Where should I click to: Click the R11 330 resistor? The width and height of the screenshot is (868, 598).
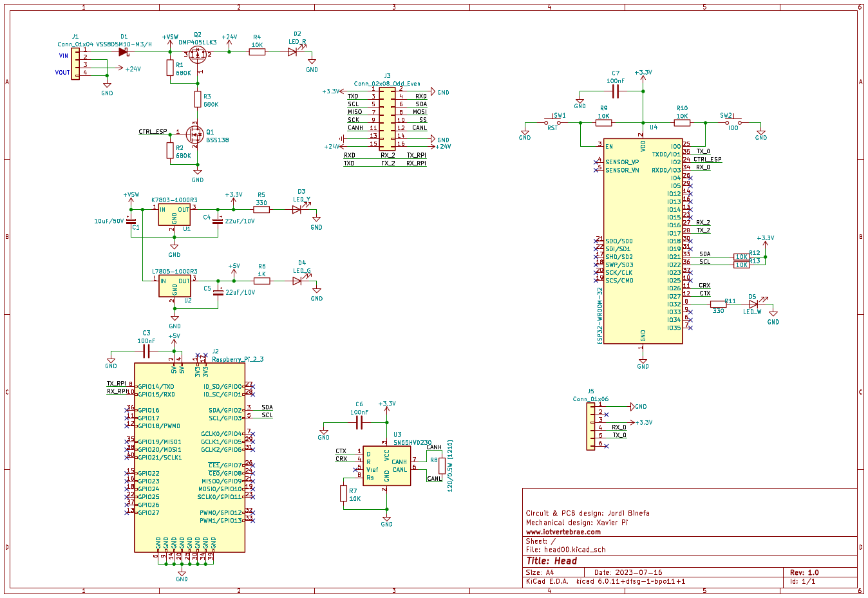click(718, 304)
